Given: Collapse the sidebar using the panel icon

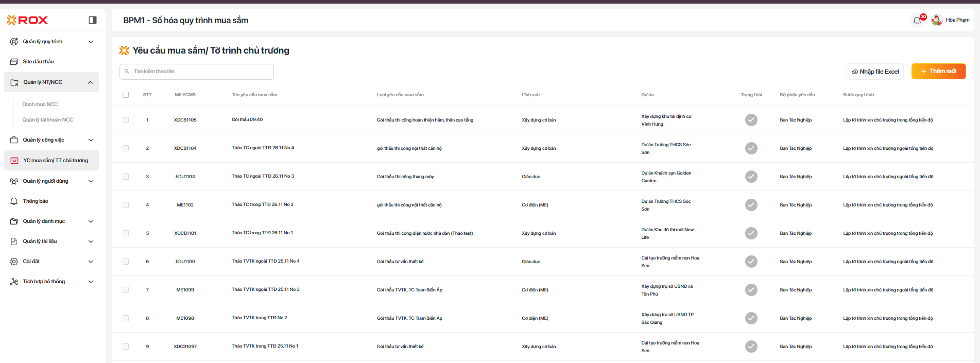Looking at the screenshot, I should pyautogui.click(x=93, y=20).
